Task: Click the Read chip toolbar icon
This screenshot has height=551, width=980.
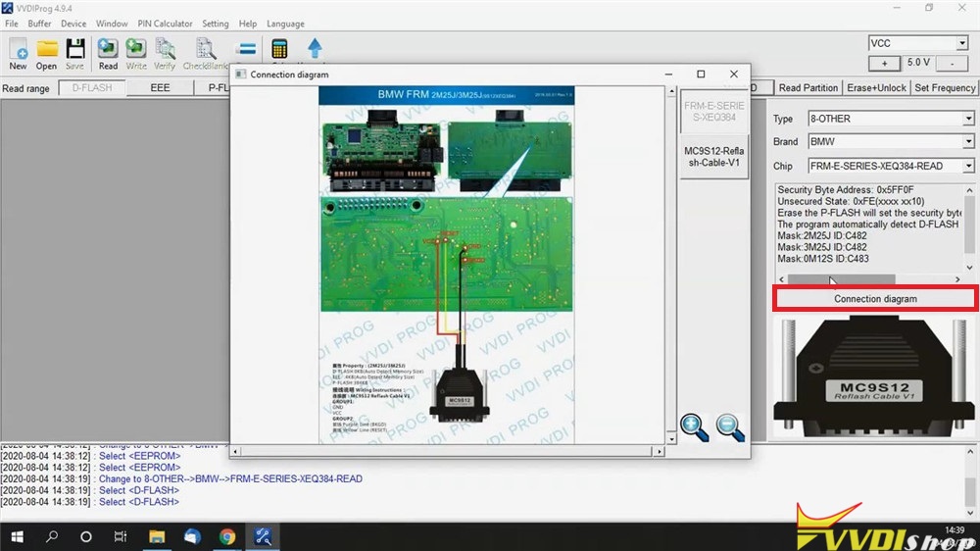Action: [x=108, y=54]
